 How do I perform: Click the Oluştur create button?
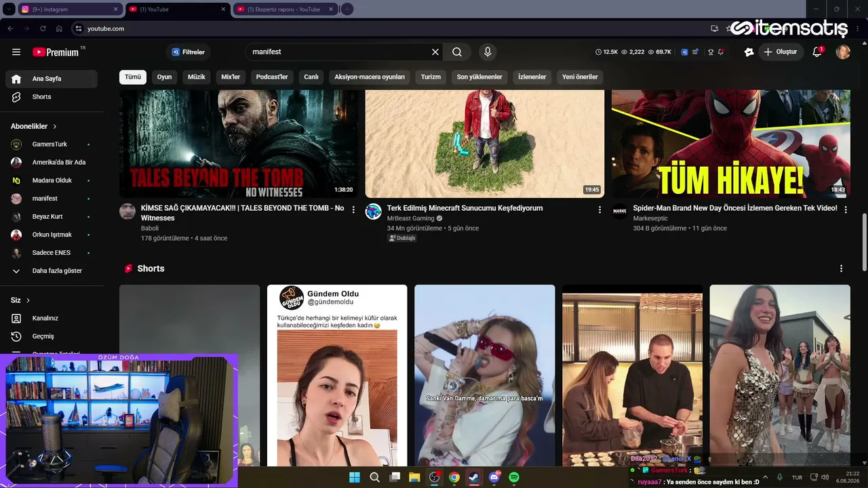(781, 52)
